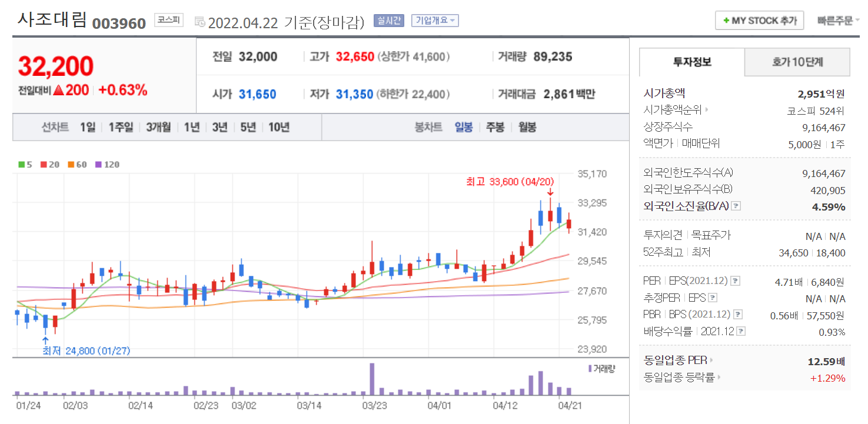Screen dimensions: 868x424
Task: Click the 상장주식수 value 9,164,467
Action: click(x=824, y=127)
